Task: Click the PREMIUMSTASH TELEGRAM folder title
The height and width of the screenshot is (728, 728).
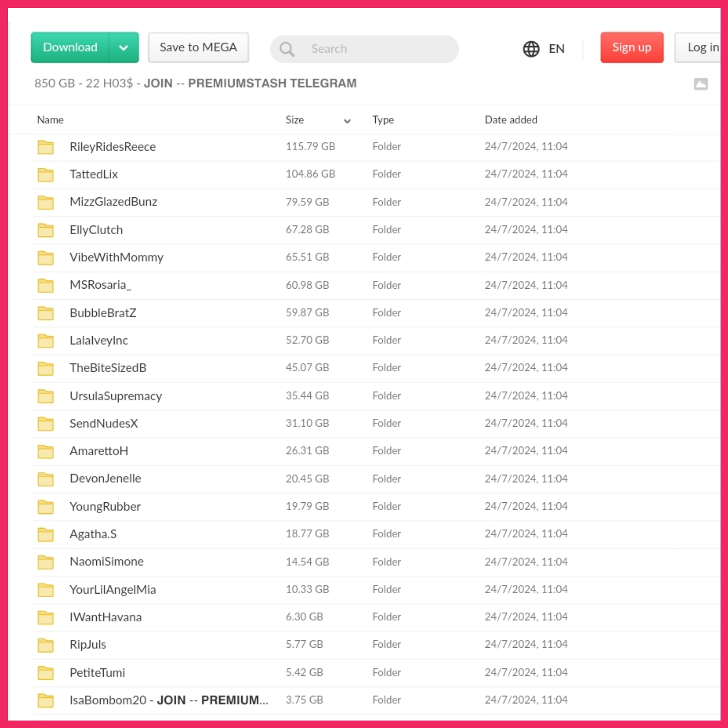Action: (196, 83)
